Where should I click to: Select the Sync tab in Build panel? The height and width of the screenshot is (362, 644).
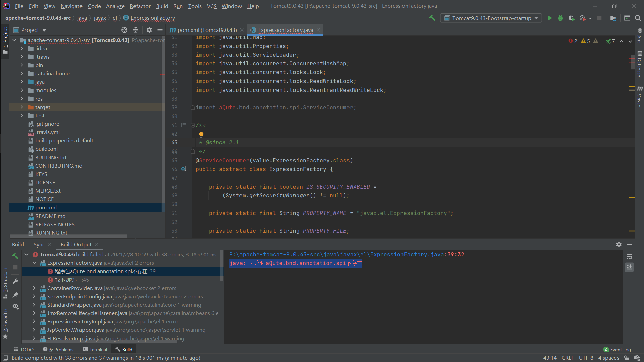39,244
